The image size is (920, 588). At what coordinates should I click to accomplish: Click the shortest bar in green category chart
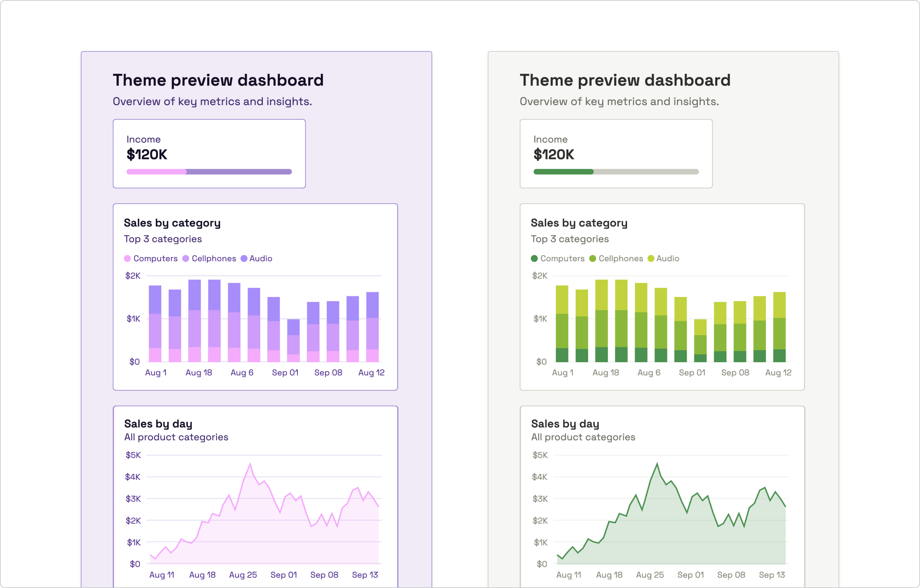[x=700, y=341]
